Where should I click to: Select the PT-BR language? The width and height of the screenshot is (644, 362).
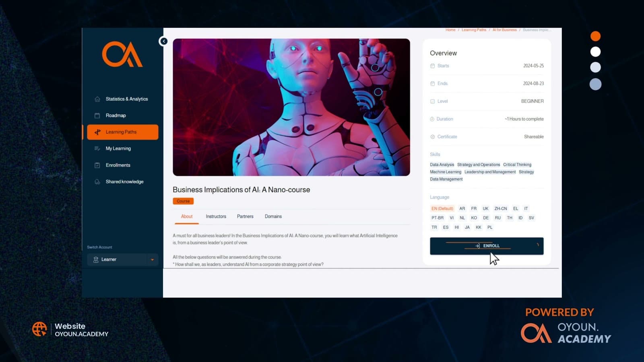pyautogui.click(x=437, y=218)
